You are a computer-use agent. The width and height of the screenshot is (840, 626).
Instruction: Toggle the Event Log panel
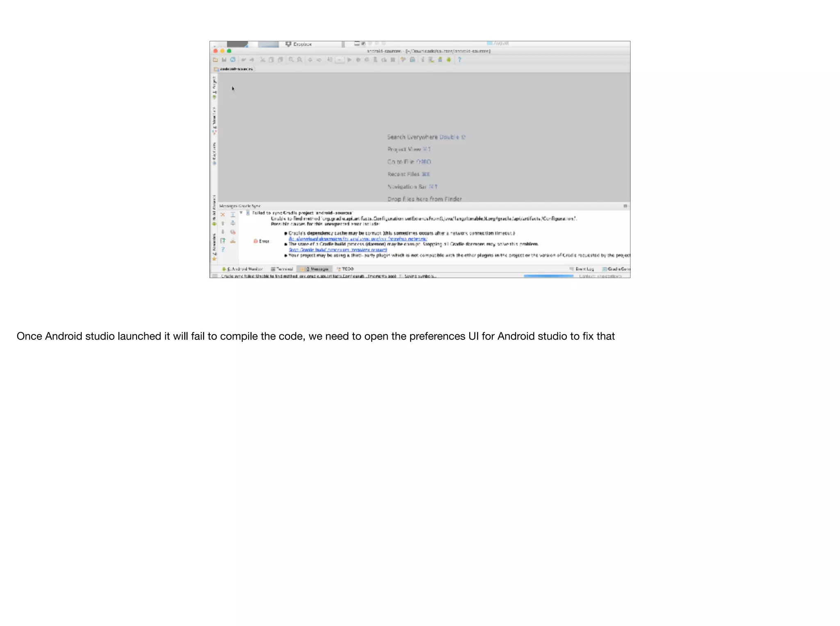pos(582,269)
